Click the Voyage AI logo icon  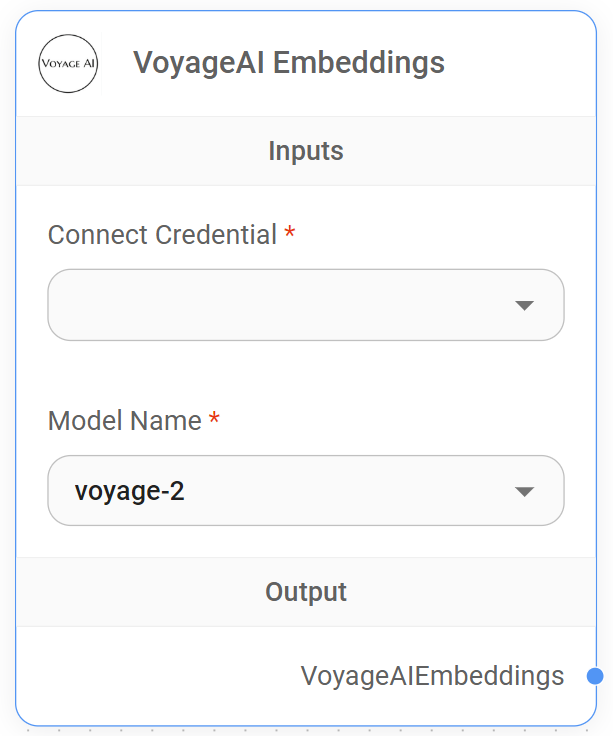pos(68,63)
